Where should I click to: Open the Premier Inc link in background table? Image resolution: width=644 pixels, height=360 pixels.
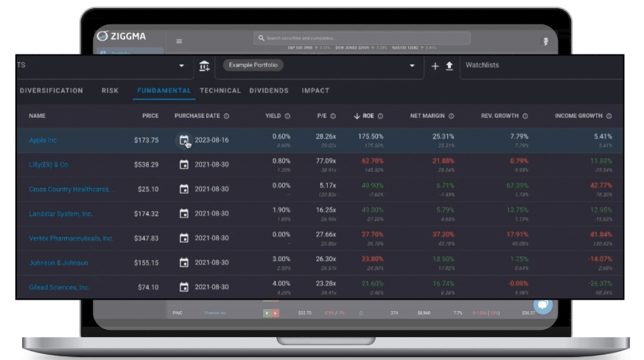click(215, 313)
